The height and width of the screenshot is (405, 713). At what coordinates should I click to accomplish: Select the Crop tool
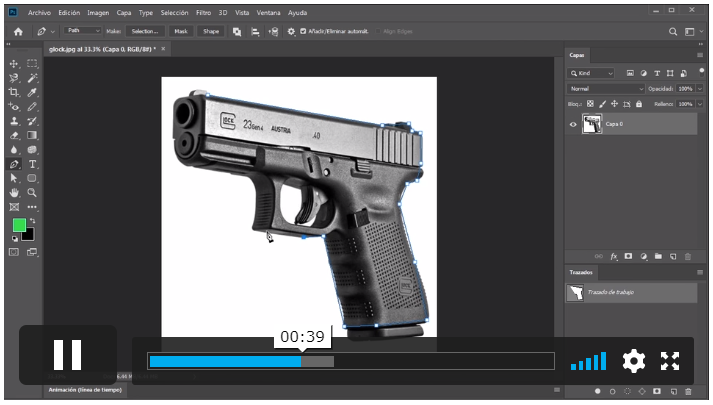click(x=14, y=92)
